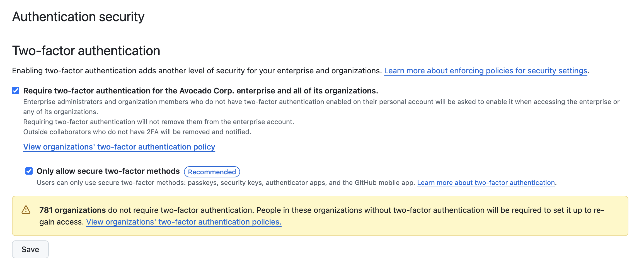Click the warning triangle icon in yellow banner
The height and width of the screenshot is (270, 644).
point(26,210)
